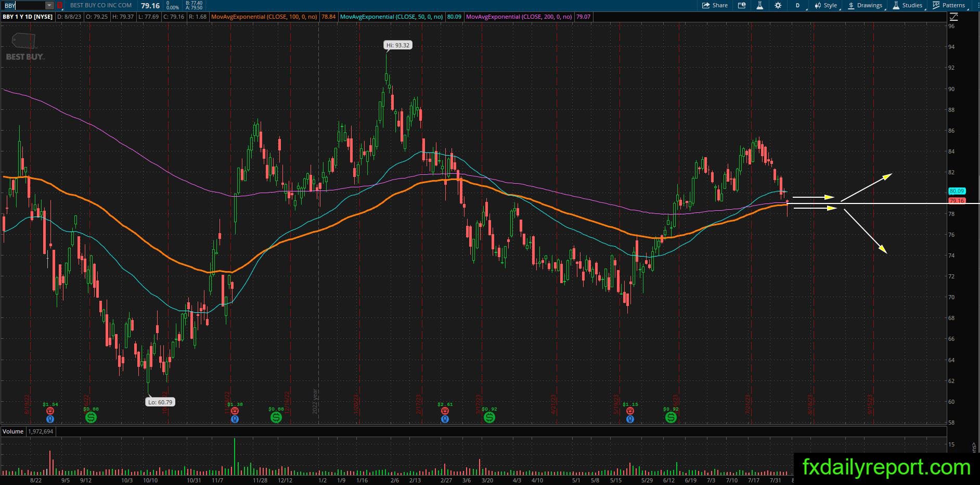The width and height of the screenshot is (980, 485).
Task: Click the Hi: 93.32 price bubble
Action: [x=398, y=45]
